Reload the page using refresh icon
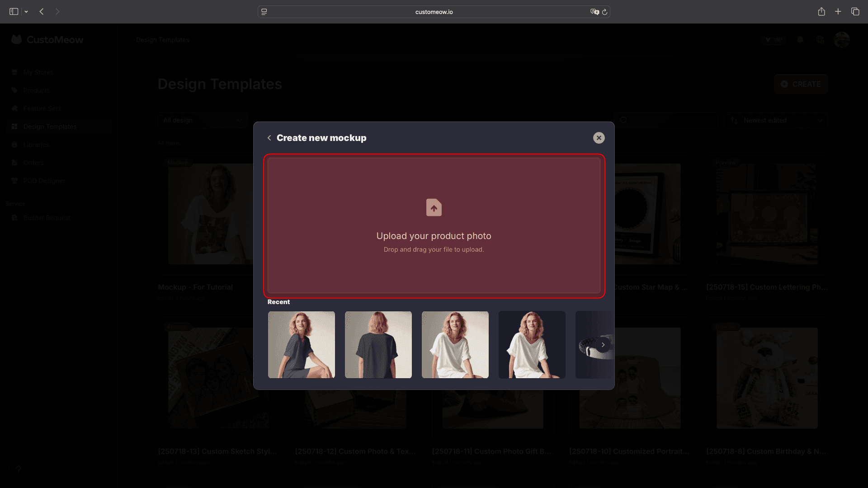The width and height of the screenshot is (868, 488). [x=604, y=12]
